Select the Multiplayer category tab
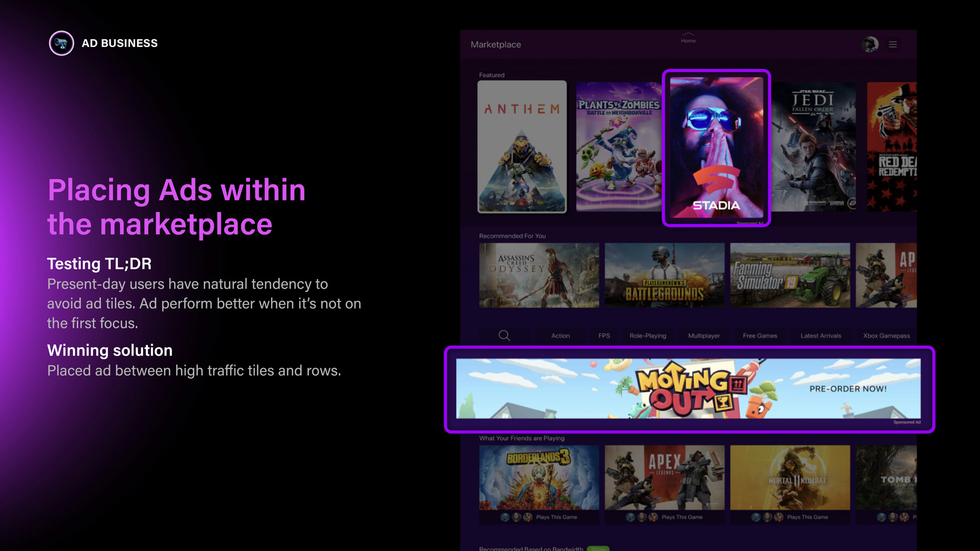 click(704, 336)
